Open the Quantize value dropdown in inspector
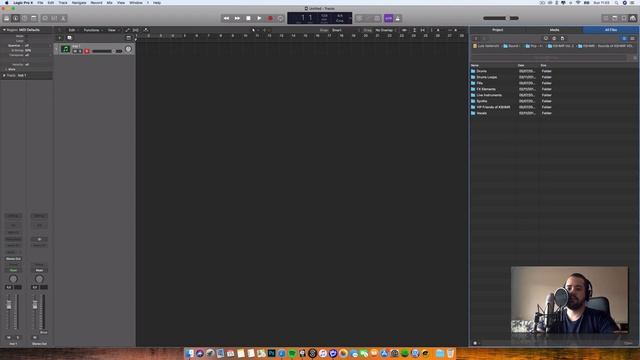Image resolution: width=640 pixels, height=360 pixels. pos(27,46)
